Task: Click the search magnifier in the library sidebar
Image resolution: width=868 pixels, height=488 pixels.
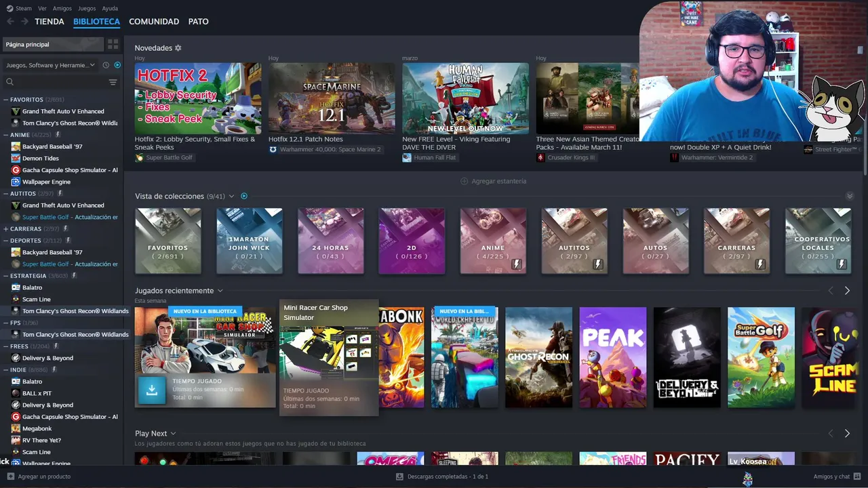Action: tap(9, 82)
